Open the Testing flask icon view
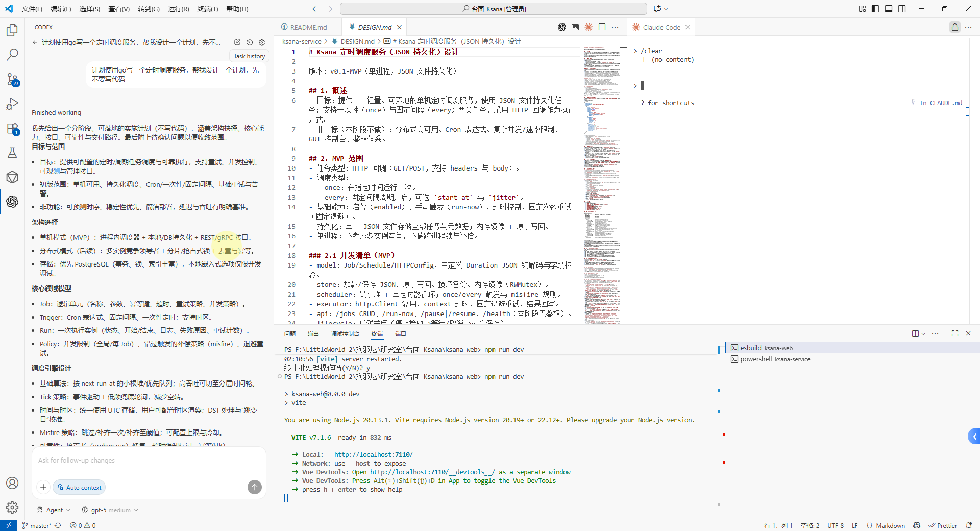980x531 pixels. tap(12, 153)
